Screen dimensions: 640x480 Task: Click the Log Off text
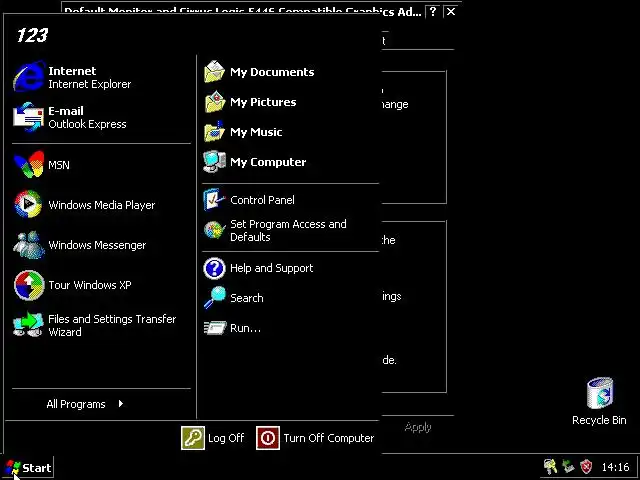pos(226,438)
